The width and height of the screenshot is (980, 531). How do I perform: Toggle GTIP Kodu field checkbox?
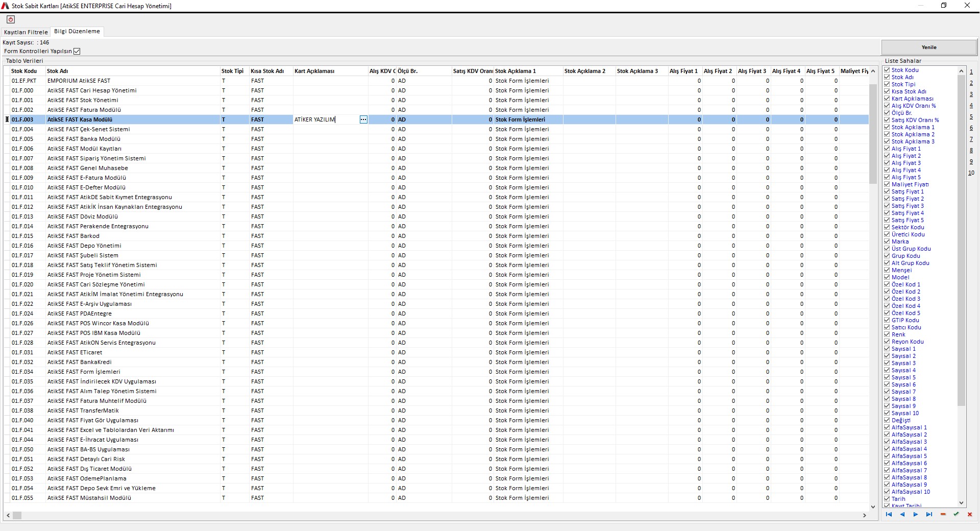(x=887, y=320)
